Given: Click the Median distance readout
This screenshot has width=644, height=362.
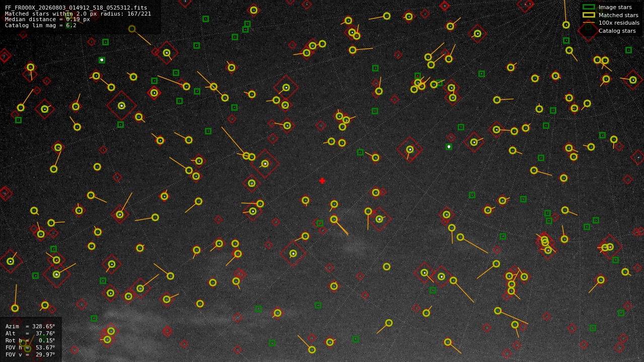Looking at the screenshot, I should [x=47, y=20].
